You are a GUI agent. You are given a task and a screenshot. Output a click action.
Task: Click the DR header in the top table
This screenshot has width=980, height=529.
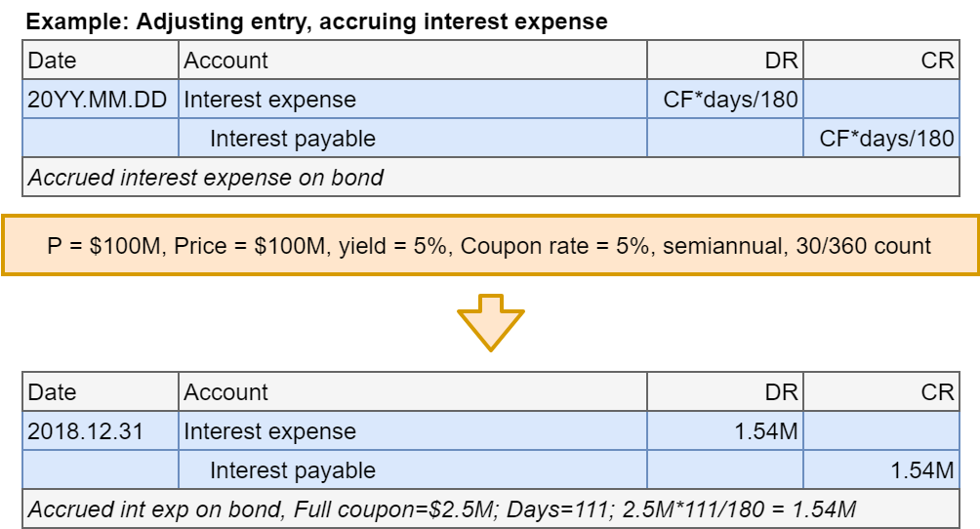(781, 61)
